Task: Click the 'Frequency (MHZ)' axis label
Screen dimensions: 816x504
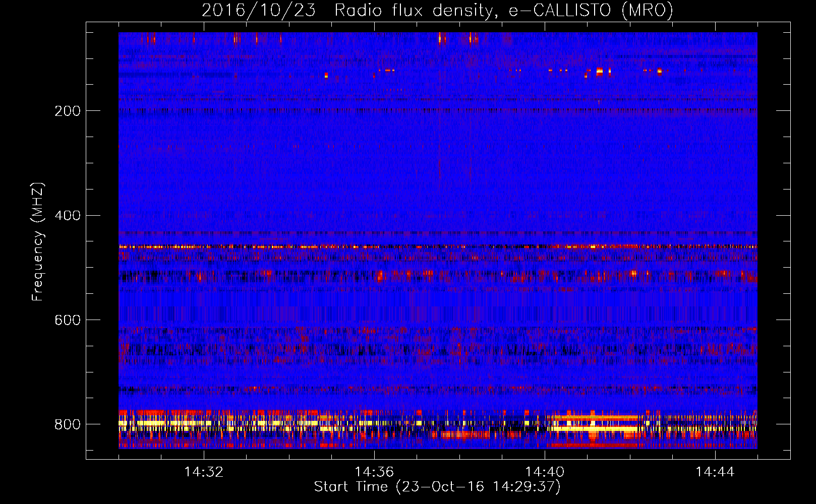Action: click(x=37, y=242)
